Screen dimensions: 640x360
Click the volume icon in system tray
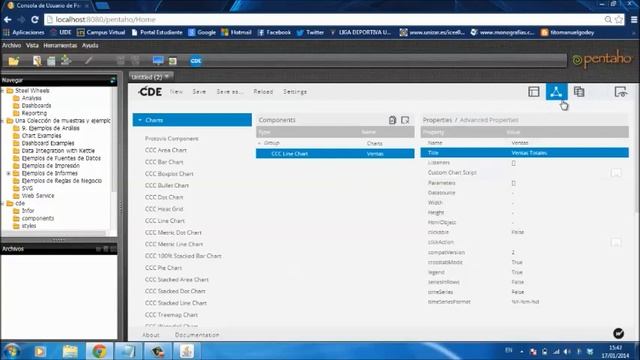pos(567,351)
